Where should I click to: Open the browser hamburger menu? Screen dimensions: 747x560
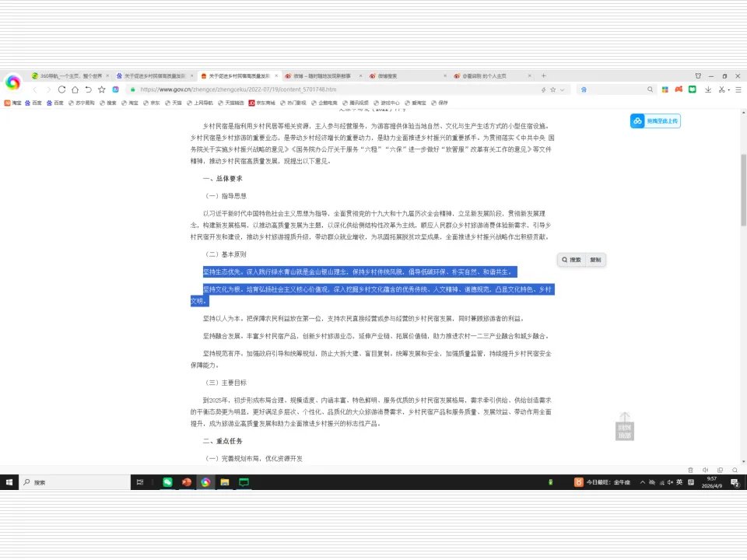click(x=738, y=89)
